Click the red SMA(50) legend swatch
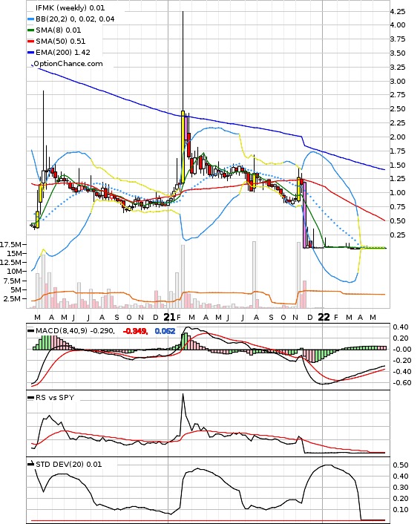 pos(30,42)
